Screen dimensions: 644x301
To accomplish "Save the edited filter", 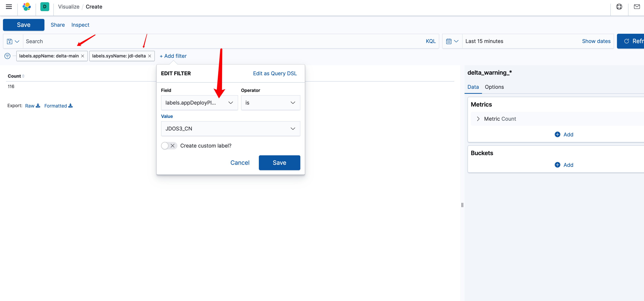I will 279,163.
